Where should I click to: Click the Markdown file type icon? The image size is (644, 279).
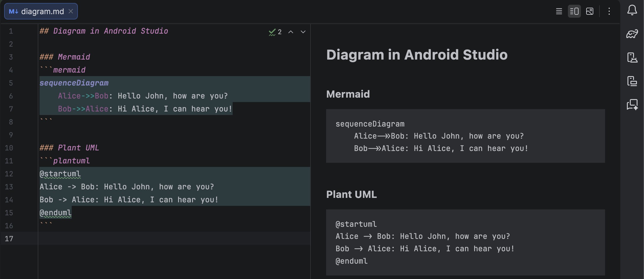pos(14,12)
